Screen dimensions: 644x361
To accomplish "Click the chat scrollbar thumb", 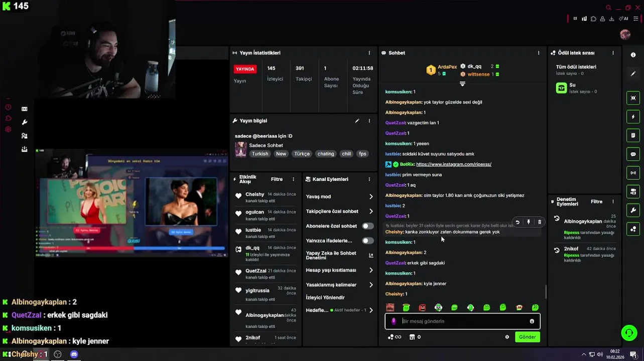I will tap(545, 291).
